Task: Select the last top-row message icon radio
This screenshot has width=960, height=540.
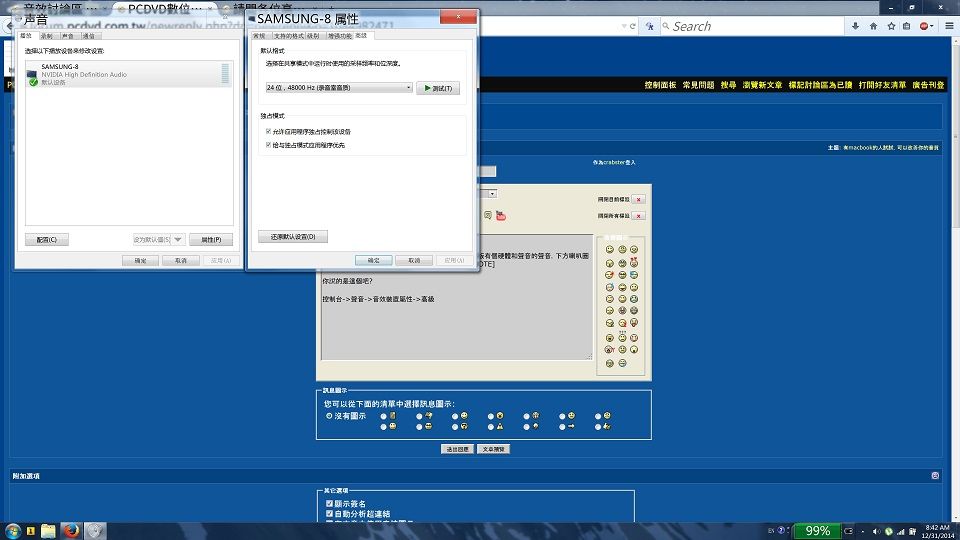Action: (x=598, y=416)
